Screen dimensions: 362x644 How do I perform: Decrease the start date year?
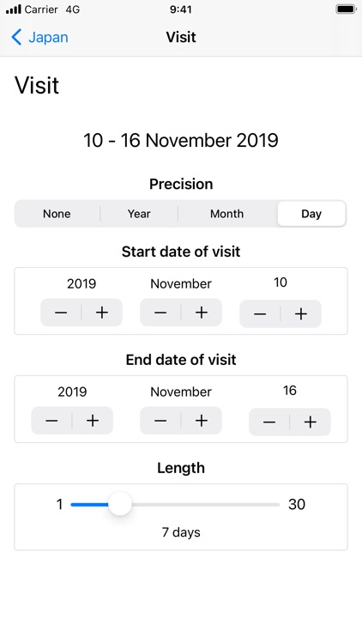click(61, 313)
